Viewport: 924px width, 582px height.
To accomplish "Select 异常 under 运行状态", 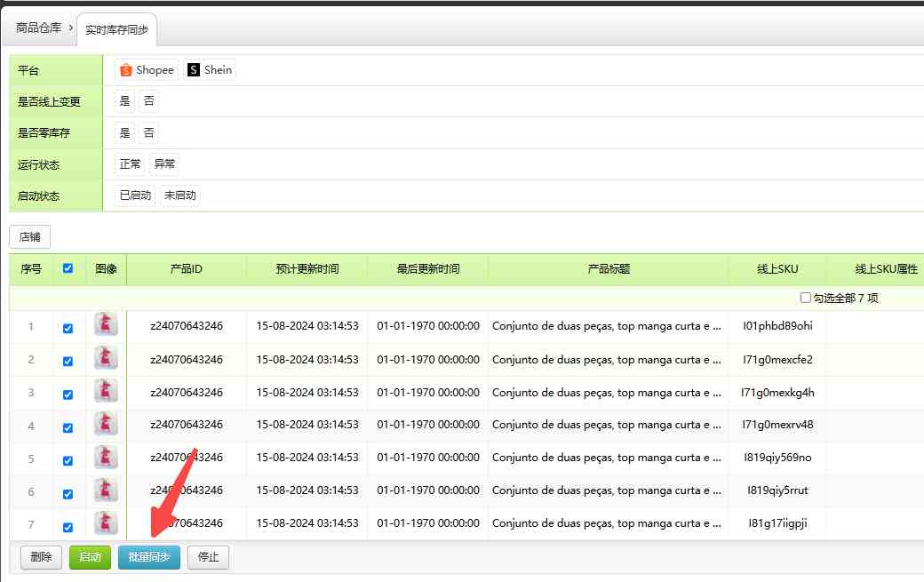I will pyautogui.click(x=164, y=164).
